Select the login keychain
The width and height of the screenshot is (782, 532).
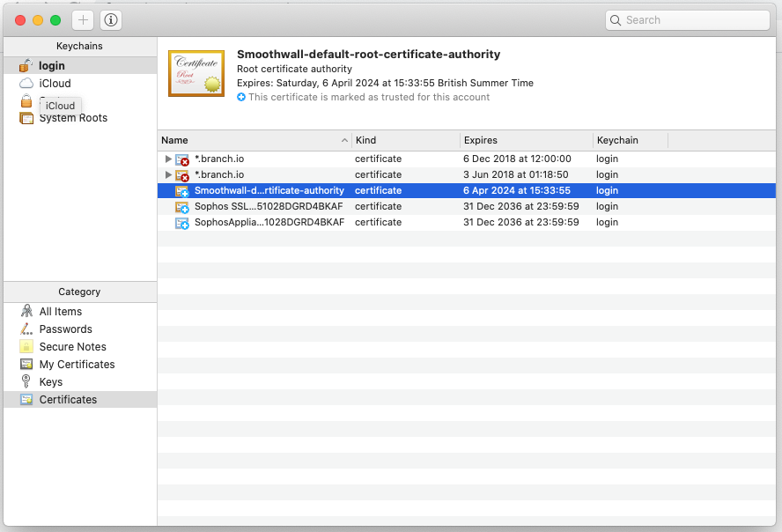51,66
